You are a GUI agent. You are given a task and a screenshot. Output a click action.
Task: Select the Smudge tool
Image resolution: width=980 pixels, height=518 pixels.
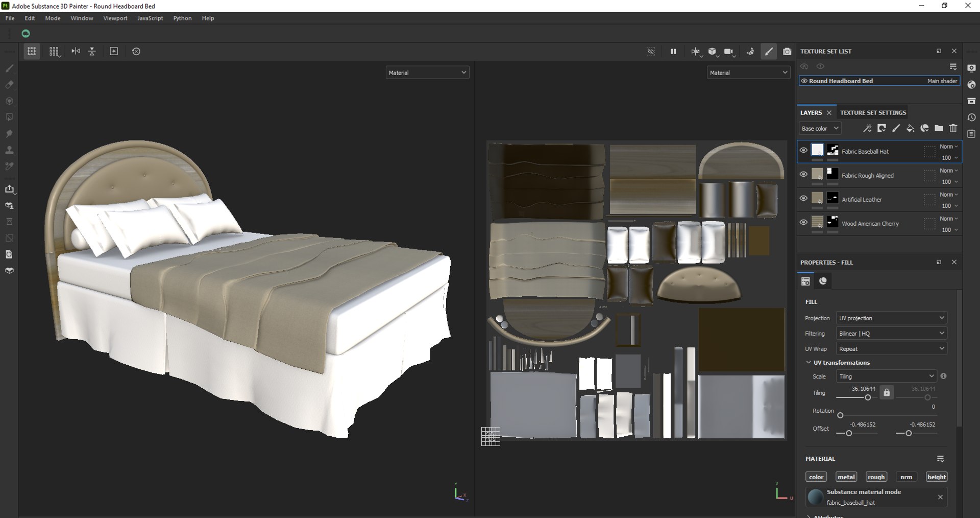(9, 134)
